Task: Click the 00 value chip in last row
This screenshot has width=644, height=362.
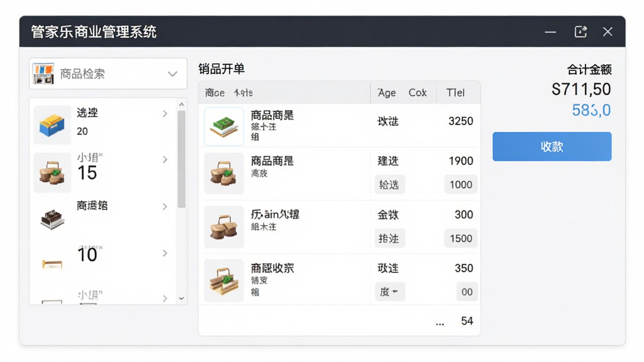Action: click(467, 292)
